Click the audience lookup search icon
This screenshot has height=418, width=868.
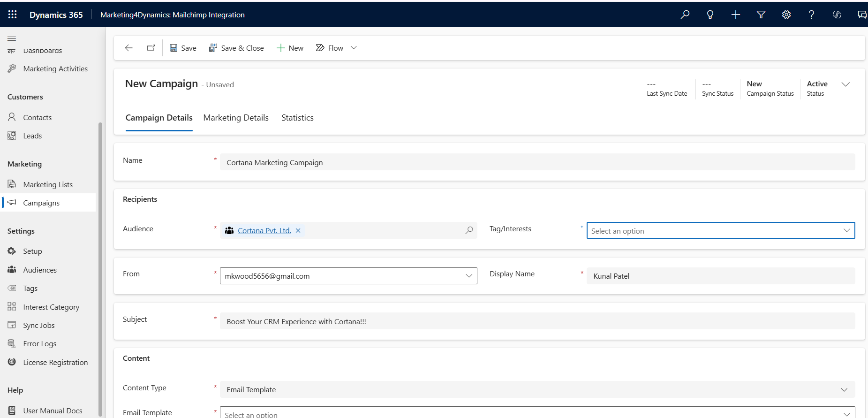(x=469, y=230)
